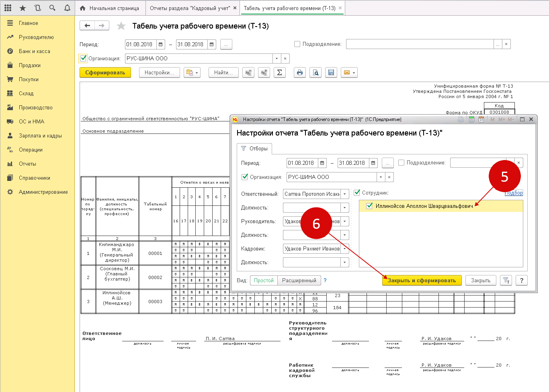This screenshot has width=549, height=392.
Task: Switch view to Расширенный
Action: pyautogui.click(x=299, y=281)
